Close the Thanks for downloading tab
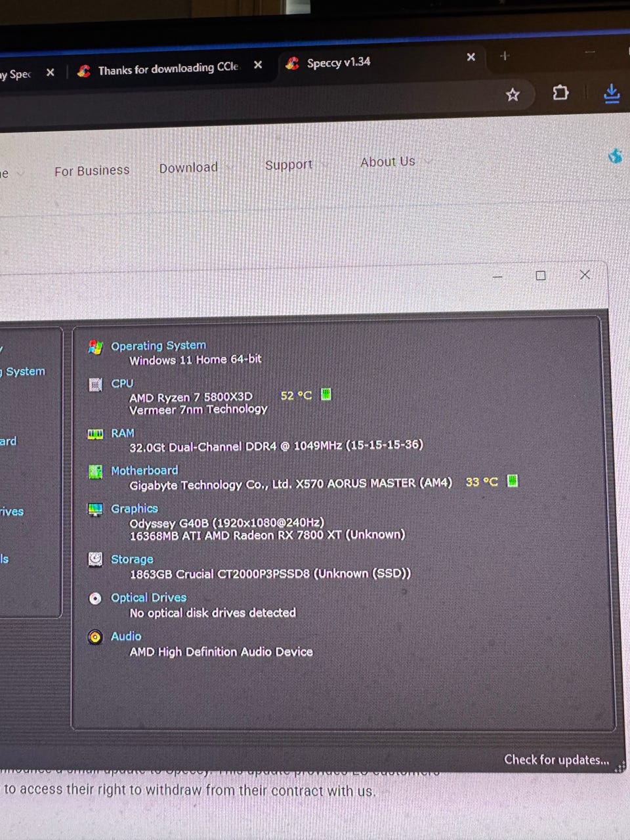Screen dimensions: 630x840 point(258,65)
